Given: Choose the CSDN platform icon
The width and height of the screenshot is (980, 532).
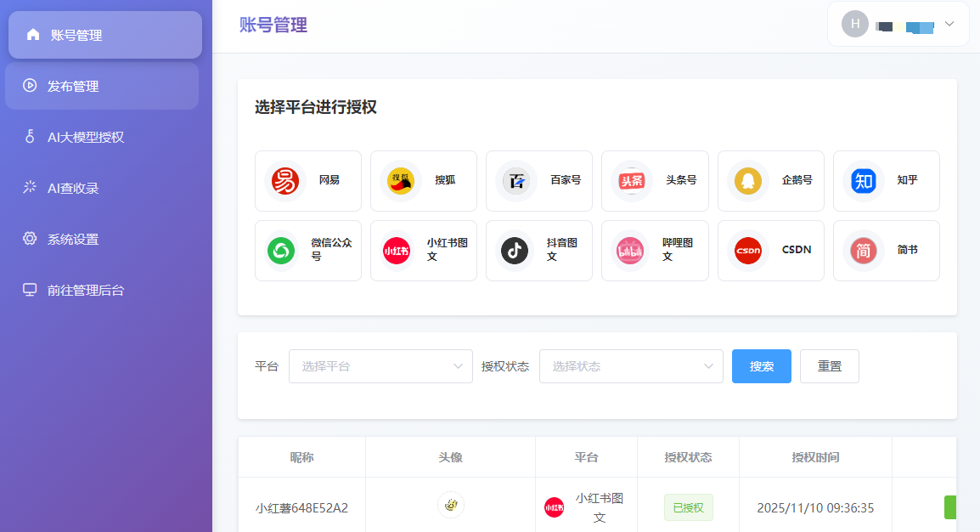Looking at the screenshot, I should click(x=748, y=251).
